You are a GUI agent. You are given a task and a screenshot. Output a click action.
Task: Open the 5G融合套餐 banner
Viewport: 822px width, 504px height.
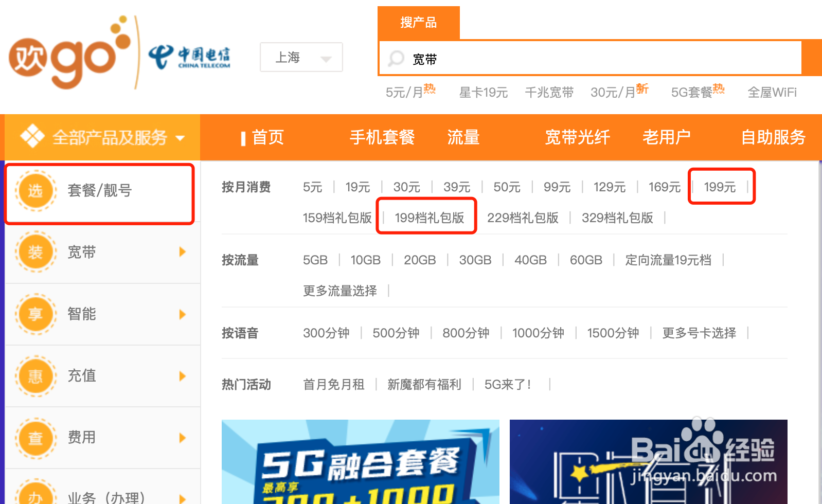coord(361,462)
